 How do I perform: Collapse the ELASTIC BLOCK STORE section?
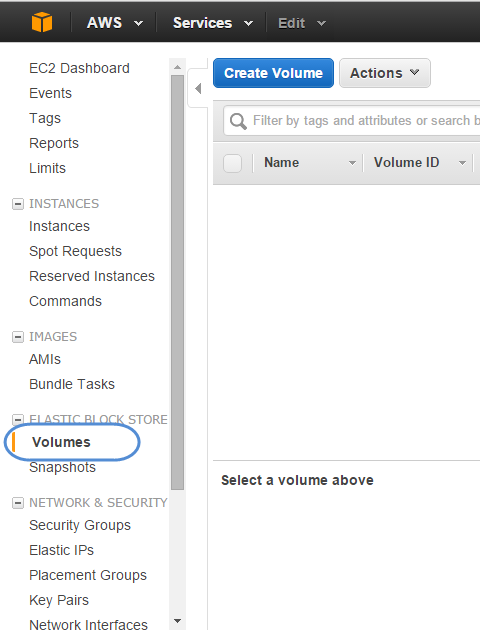pos(18,420)
